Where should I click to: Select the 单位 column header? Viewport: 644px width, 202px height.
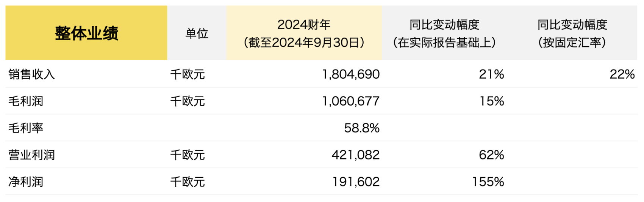[x=197, y=33]
